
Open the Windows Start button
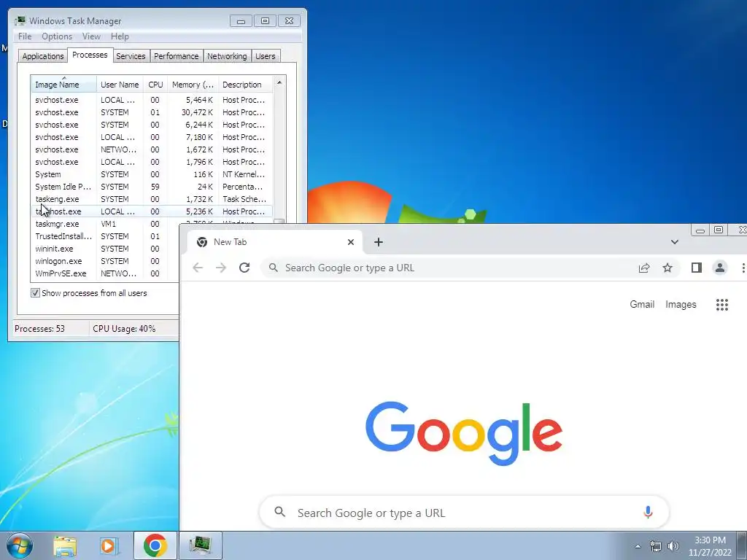pos(19,545)
